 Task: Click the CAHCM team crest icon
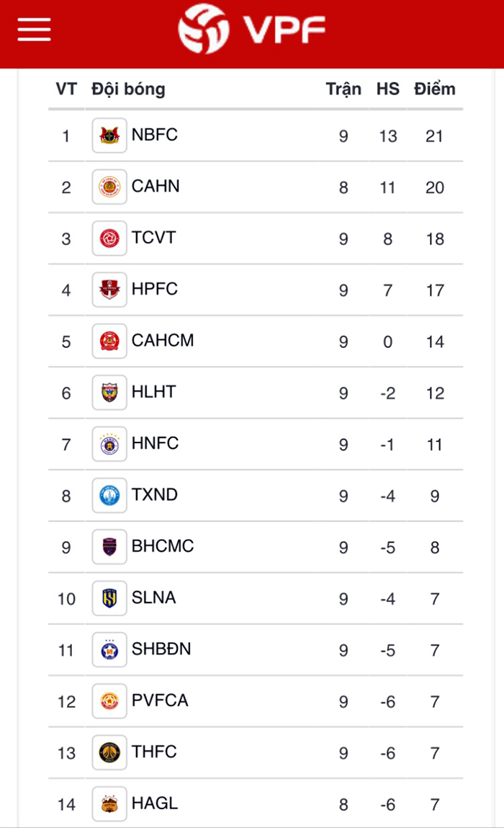pyautogui.click(x=109, y=341)
